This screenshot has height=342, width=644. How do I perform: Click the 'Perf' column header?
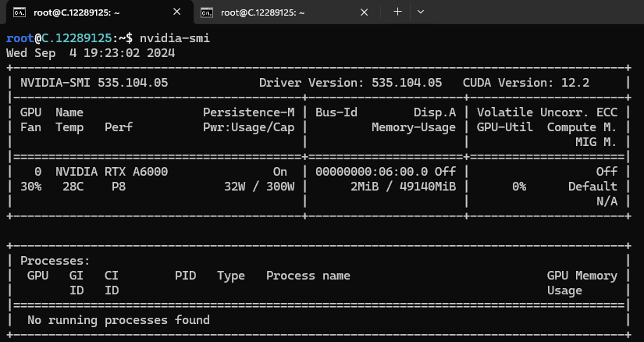point(119,127)
